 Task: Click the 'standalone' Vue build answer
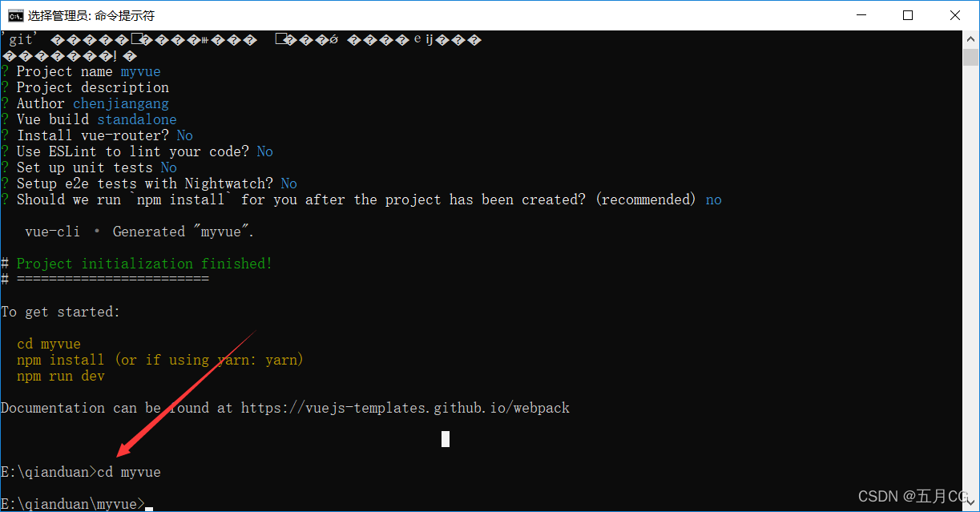[137, 119]
